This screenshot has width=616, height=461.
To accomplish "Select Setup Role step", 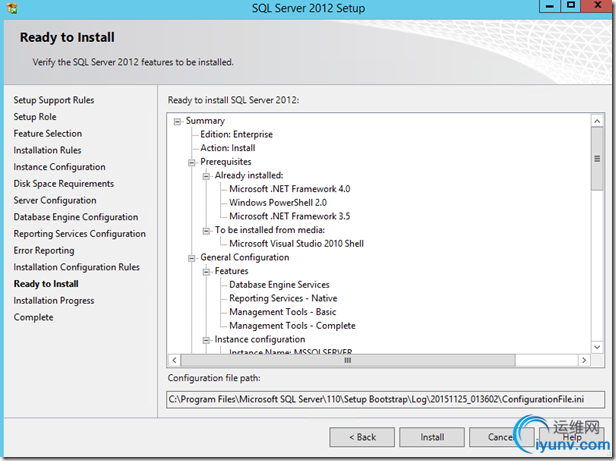I will (x=35, y=117).
